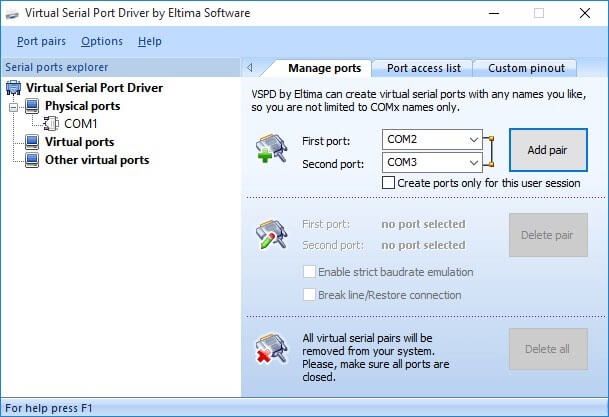This screenshot has width=609, height=417.
Task: Switch to the Custom pinout tab
Action: [526, 68]
